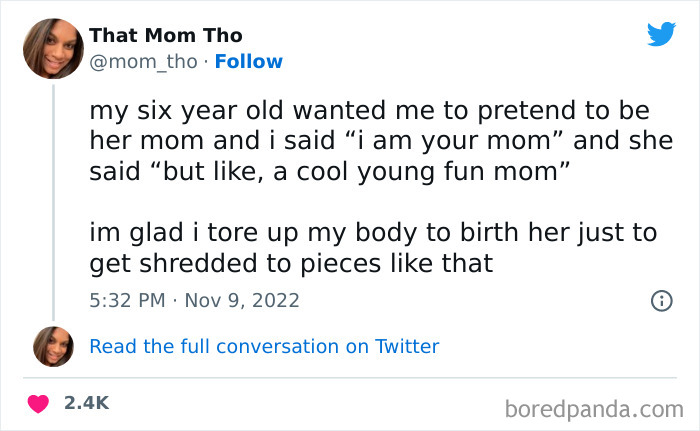Follow the @mom_tho account
The height and width of the screenshot is (431, 700).
click(x=249, y=62)
